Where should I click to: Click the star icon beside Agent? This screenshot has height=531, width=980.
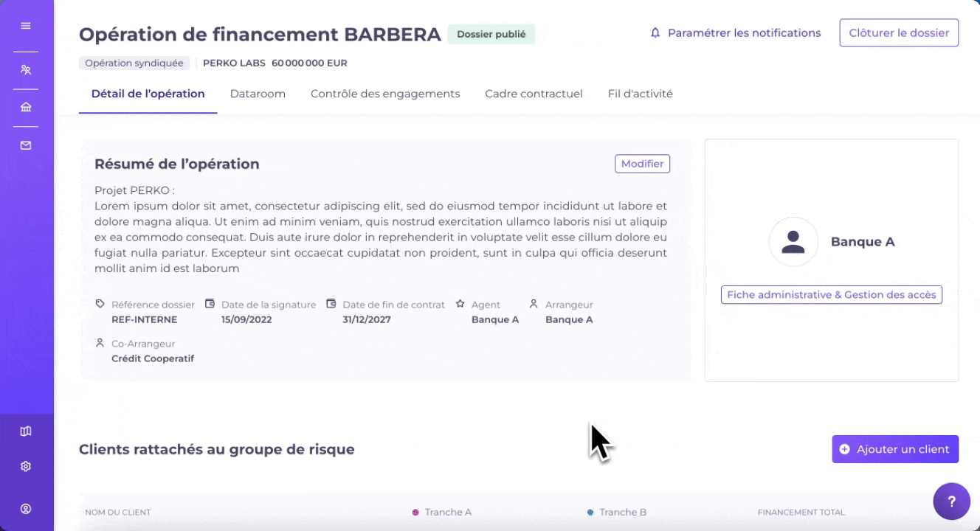click(460, 304)
